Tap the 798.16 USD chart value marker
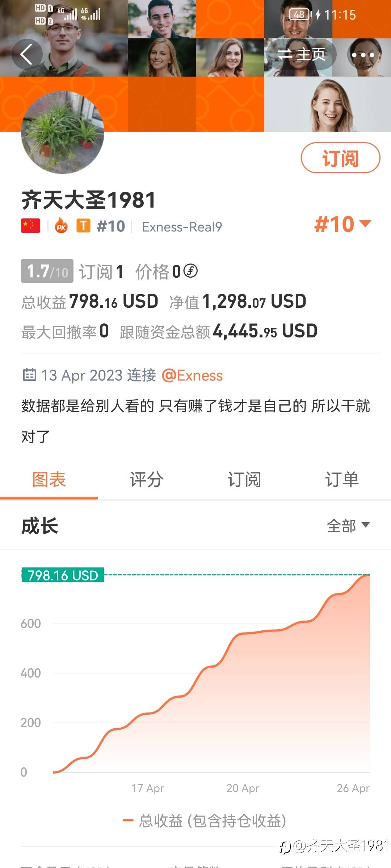Screen dimensions: 391x868 [63, 575]
